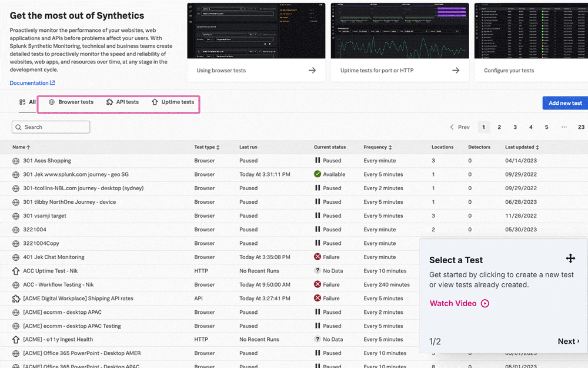588x368 pixels.
Task: Focus the Search input field
Action: coord(51,127)
